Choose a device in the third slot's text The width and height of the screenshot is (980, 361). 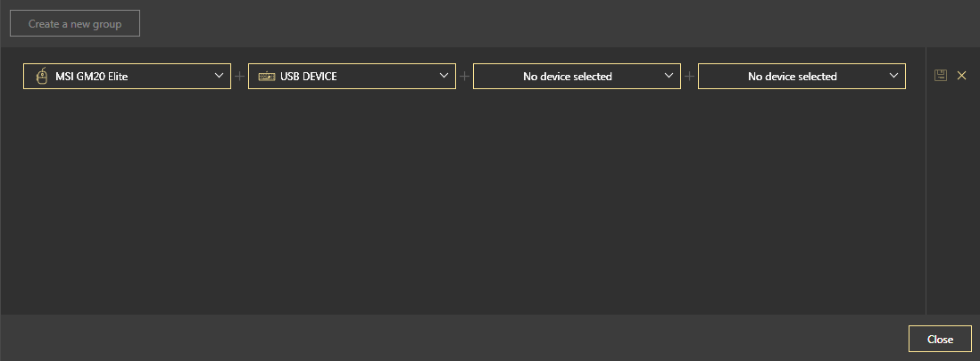pyautogui.click(x=567, y=77)
